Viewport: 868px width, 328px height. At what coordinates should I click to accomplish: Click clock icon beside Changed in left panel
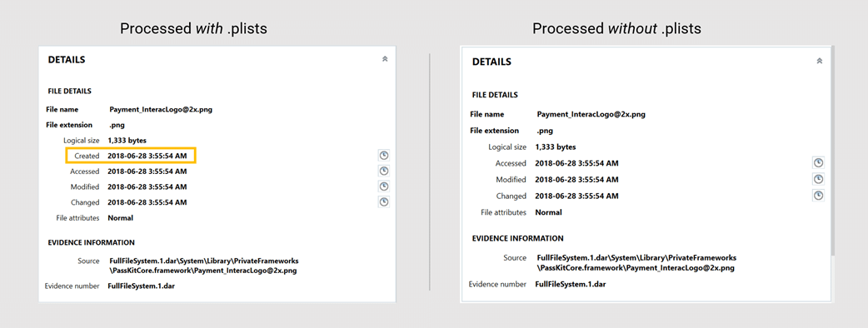coord(384,202)
